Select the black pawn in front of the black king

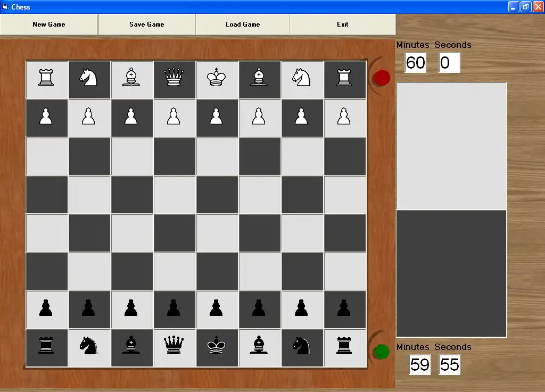click(x=216, y=308)
